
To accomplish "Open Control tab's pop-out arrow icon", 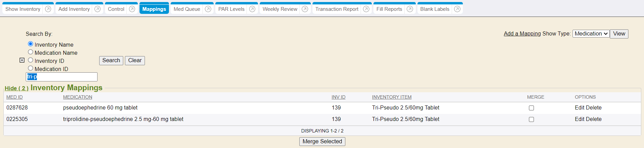I will 132,9.
